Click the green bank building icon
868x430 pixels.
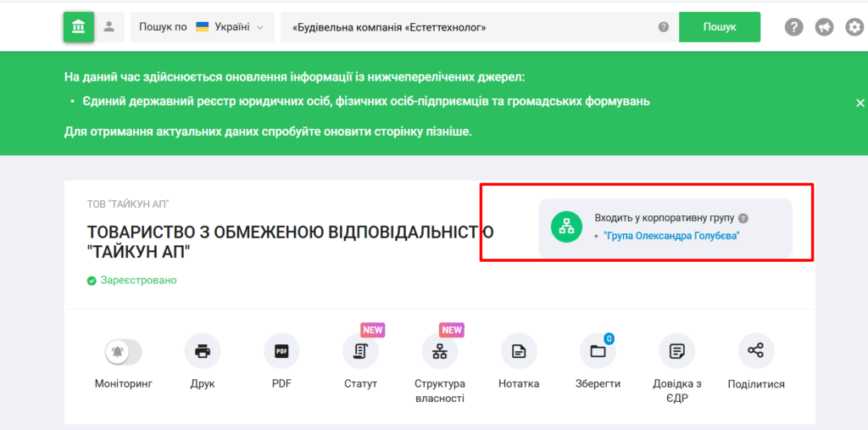point(78,27)
